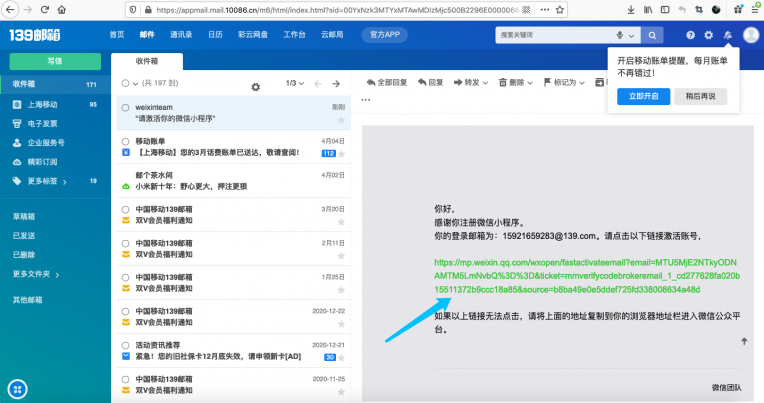764x403 pixels.
Task: Tick checkbox for 2020-11-25 email
Action: (x=126, y=379)
